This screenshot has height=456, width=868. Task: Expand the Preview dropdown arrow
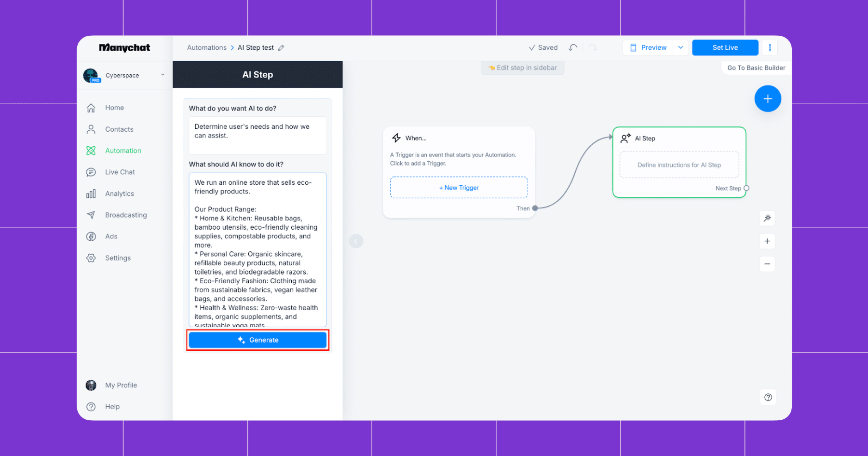(x=680, y=47)
